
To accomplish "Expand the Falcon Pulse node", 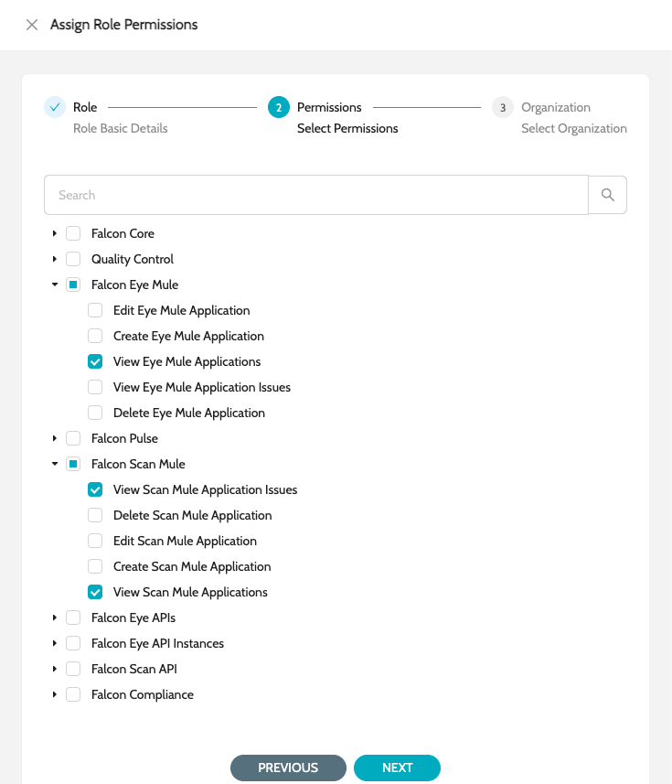I will 55,438.
